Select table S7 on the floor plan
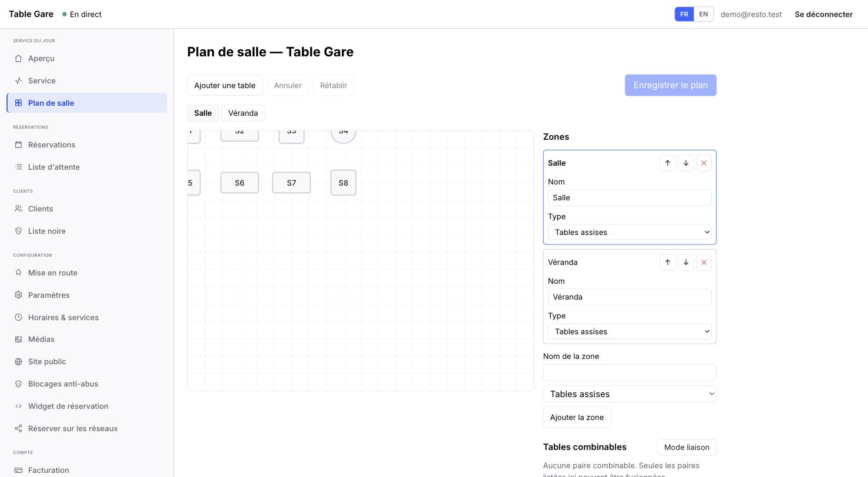The width and height of the screenshot is (868, 477). 291,183
